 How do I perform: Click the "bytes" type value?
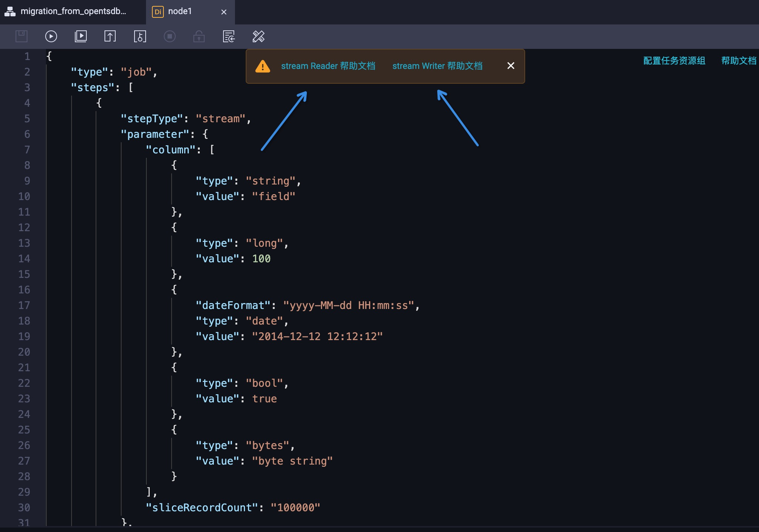point(268,445)
